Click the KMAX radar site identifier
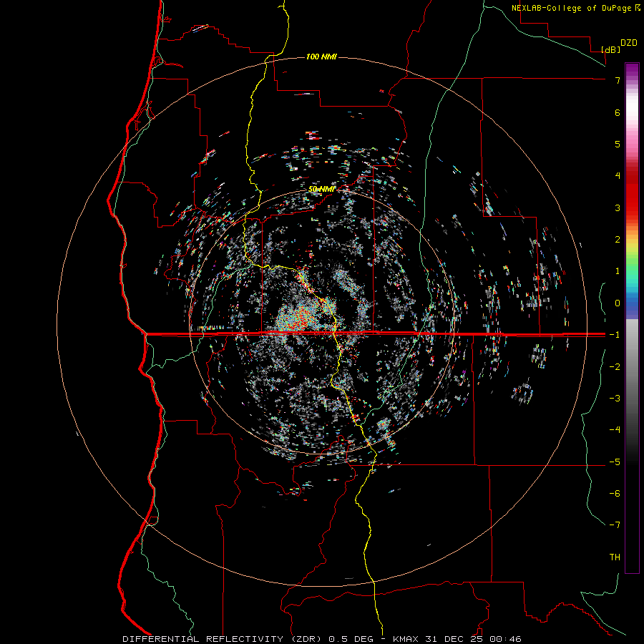 click(406, 639)
